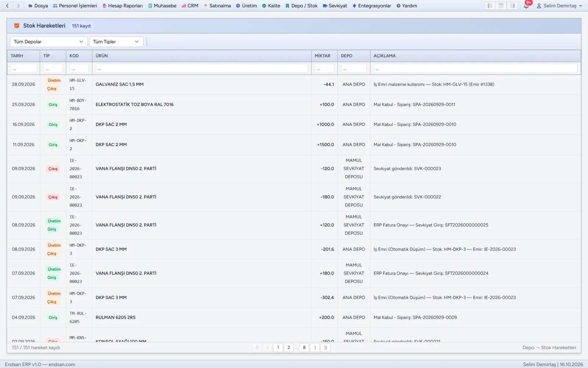Click the TARİH filter input
Image resolution: width=588 pixels, height=368 pixels.
point(24,68)
